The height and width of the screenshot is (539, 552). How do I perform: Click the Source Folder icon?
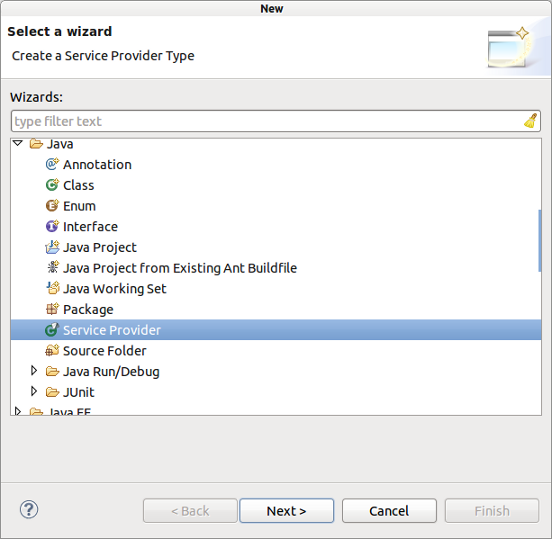point(52,350)
